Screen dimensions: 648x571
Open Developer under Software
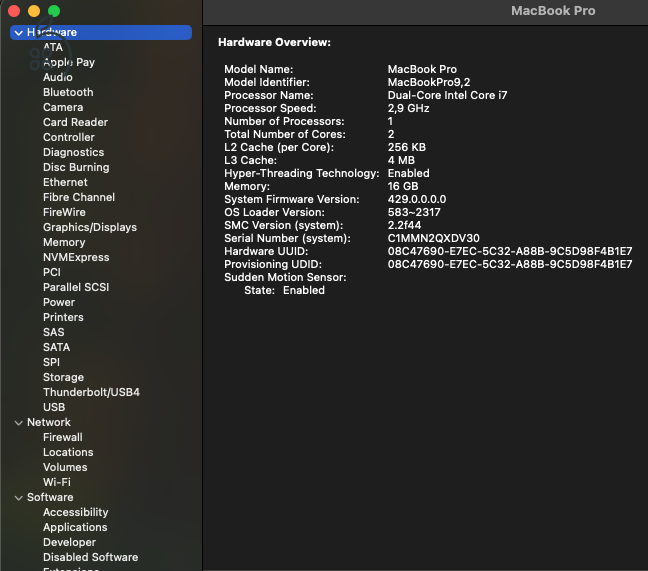pos(69,542)
